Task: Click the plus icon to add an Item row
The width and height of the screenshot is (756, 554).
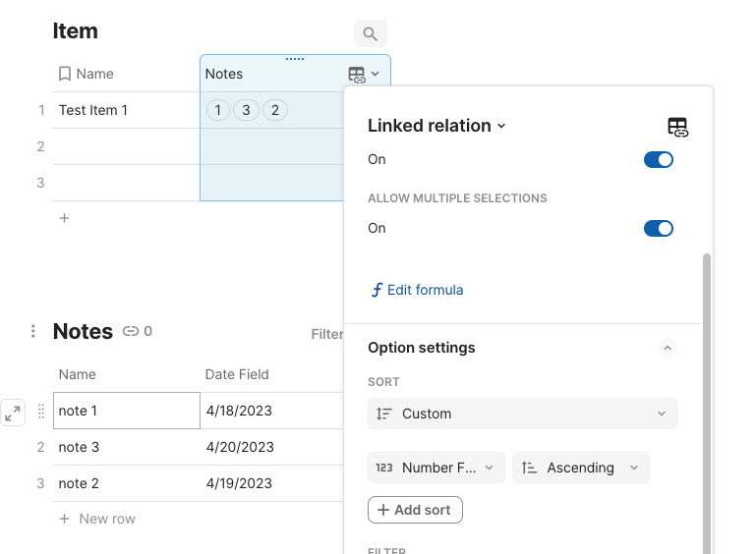Action: [65, 218]
